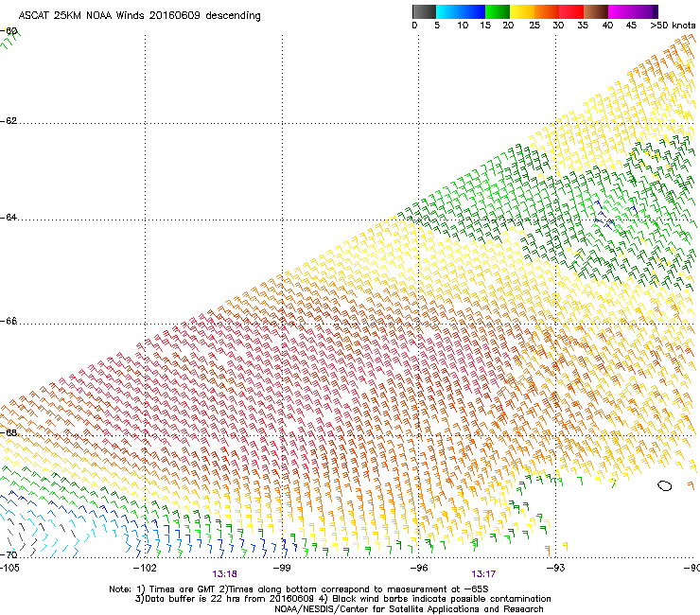Click the purple time stamp 13:17

click(483, 574)
